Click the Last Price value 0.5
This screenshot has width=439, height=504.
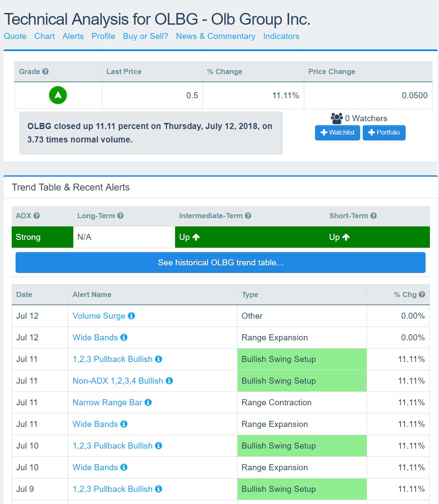pyautogui.click(x=192, y=95)
